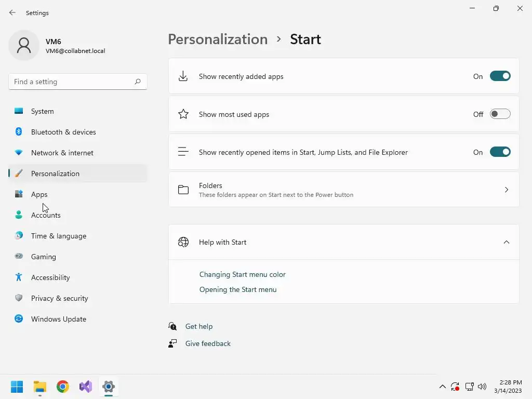The height and width of the screenshot is (399, 532).
Task: Click the Show most used apps label text
Action: click(x=234, y=114)
